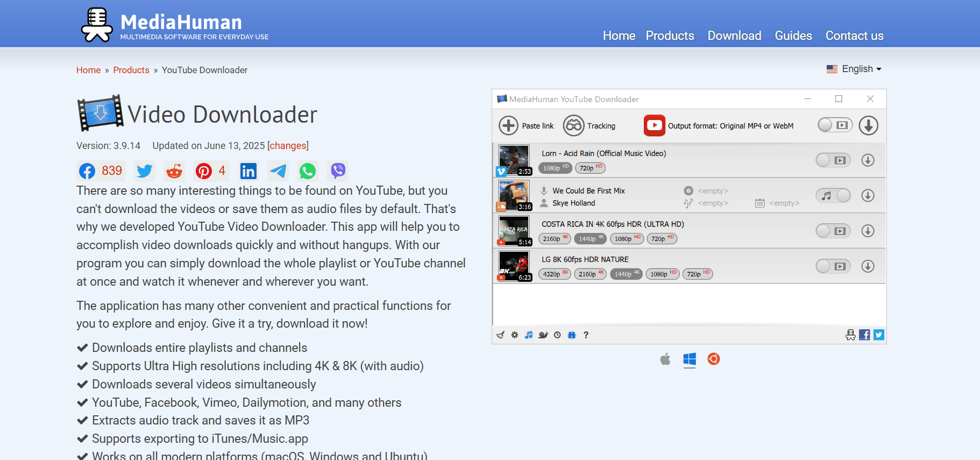Select the macOS Apple platform icon

tap(665, 359)
